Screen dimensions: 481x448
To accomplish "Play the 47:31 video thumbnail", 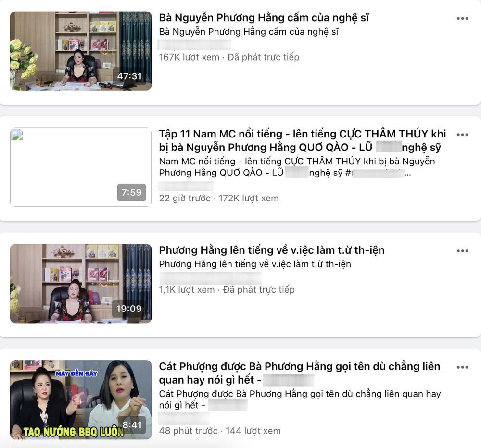I will pyautogui.click(x=81, y=51).
